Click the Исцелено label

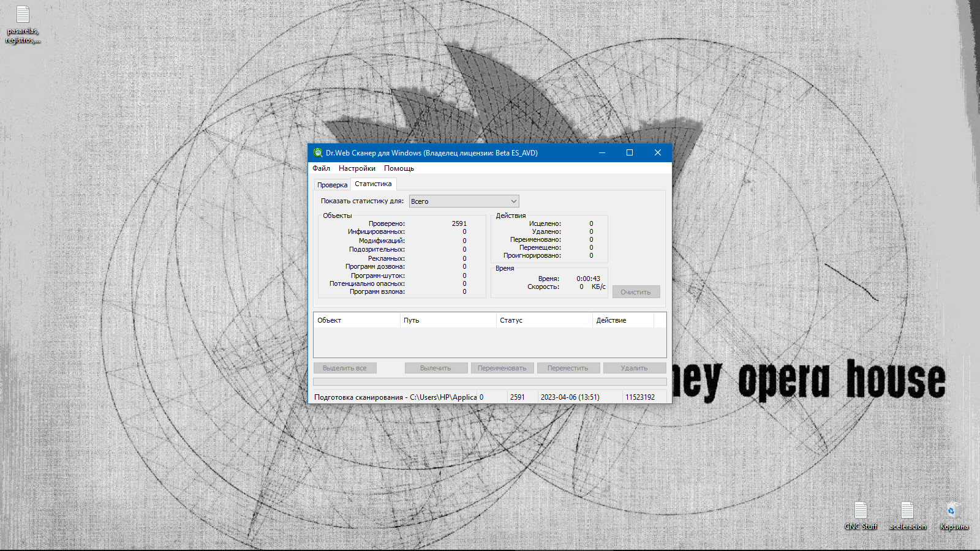click(x=545, y=223)
